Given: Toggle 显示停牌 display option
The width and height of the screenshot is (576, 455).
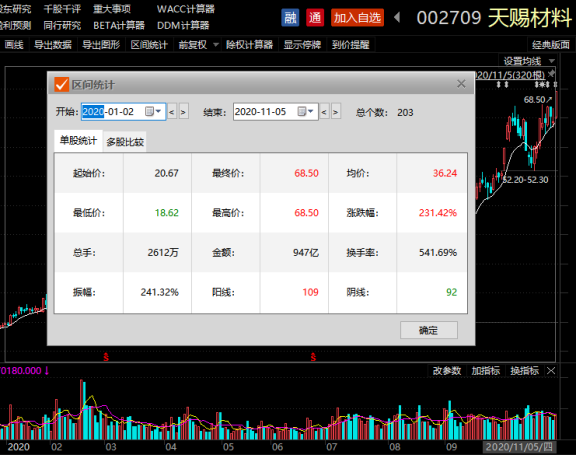Looking at the screenshot, I should coord(302,45).
